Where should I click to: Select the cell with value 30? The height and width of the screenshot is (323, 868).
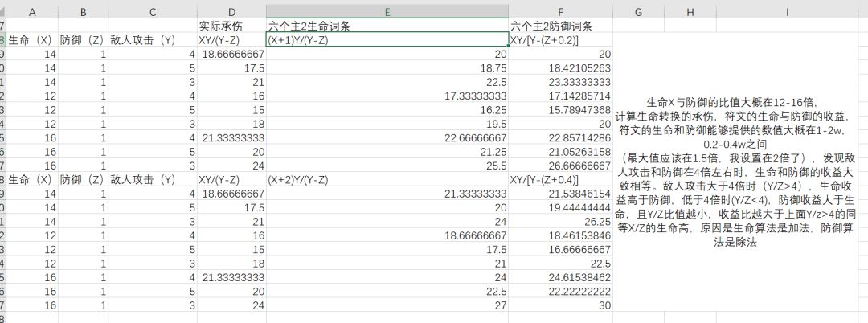560,305
